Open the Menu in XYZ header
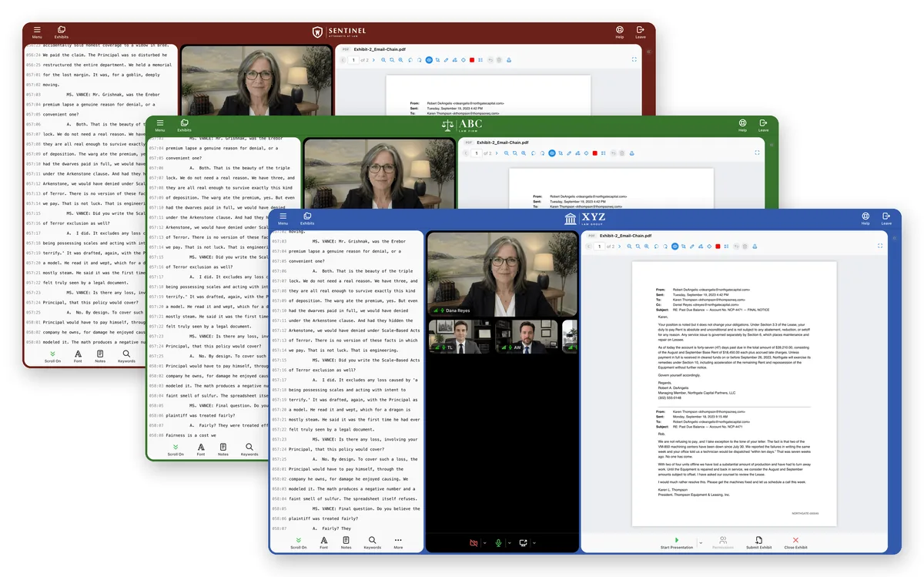Screen dimensions: 924x577 283,219
